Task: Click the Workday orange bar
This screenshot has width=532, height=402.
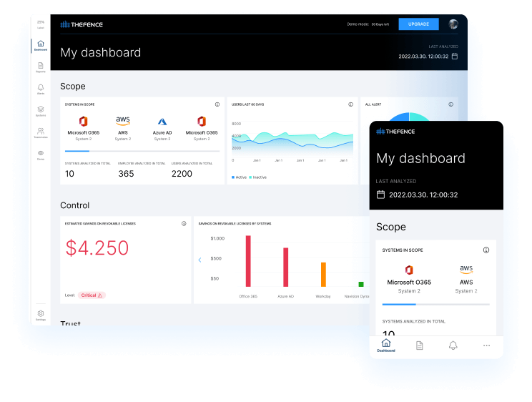Action: pos(323,275)
